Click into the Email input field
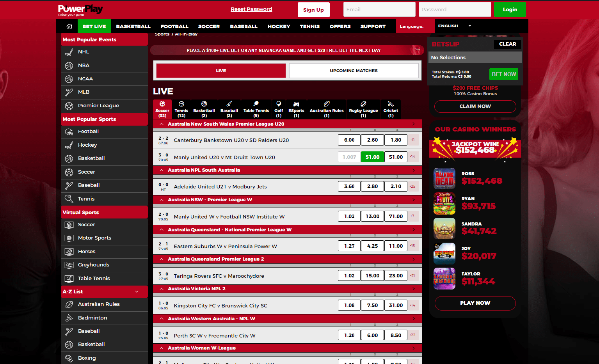This screenshot has height=364, width=599. coord(379,10)
